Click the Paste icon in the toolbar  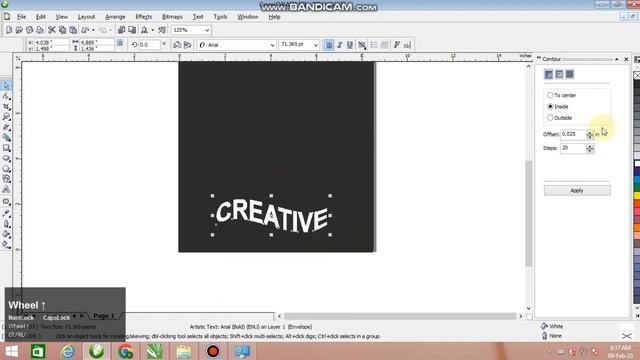73,30
